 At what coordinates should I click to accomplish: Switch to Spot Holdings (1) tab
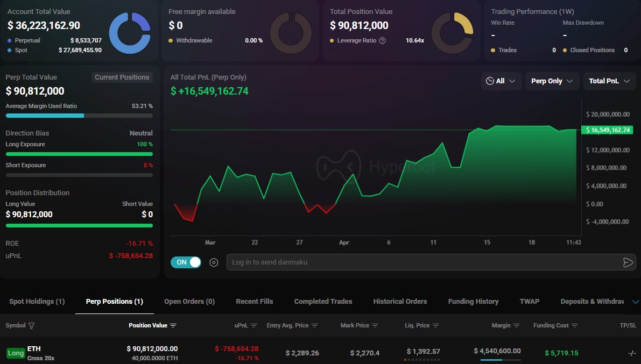click(x=37, y=302)
